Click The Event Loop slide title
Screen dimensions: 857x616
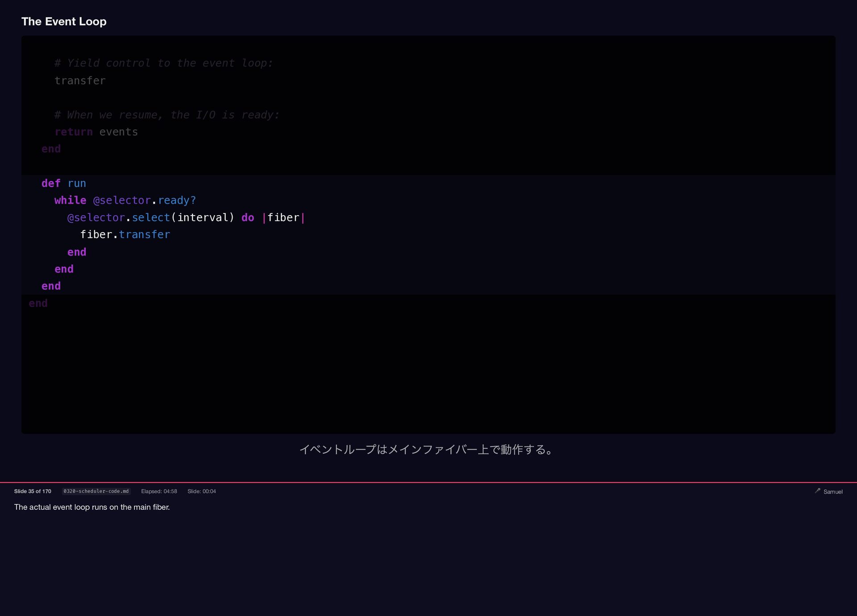[64, 21]
